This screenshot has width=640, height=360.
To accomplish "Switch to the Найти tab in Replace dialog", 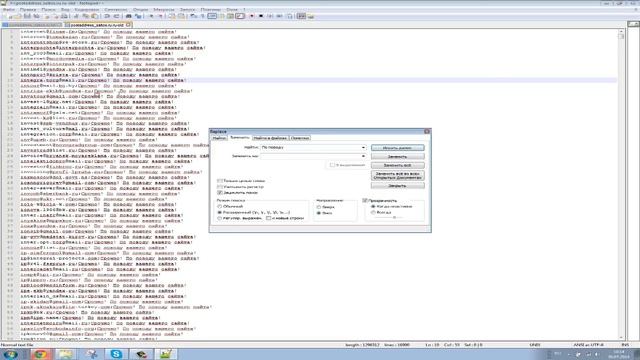I will (219, 138).
